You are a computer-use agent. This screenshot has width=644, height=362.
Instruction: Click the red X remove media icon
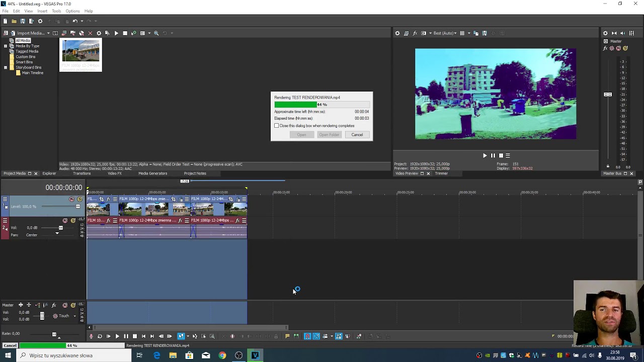point(90,33)
